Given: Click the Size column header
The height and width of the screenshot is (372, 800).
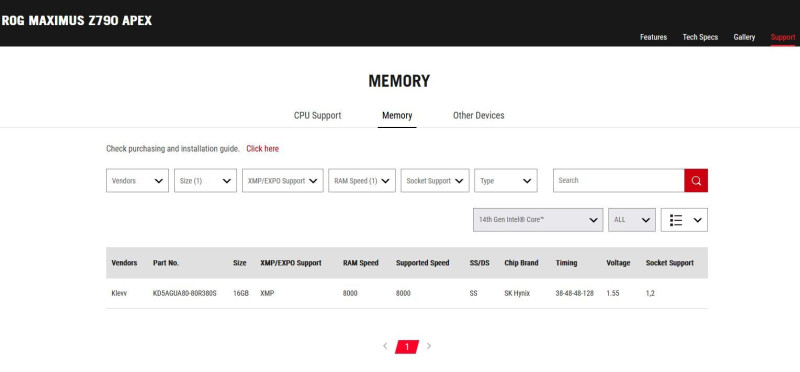Looking at the screenshot, I should (240, 263).
